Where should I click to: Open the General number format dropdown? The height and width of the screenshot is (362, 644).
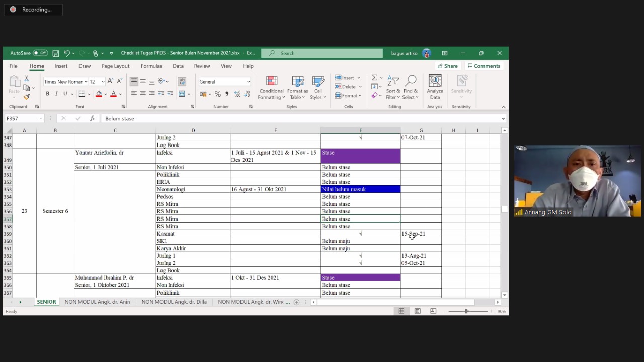pyautogui.click(x=248, y=82)
